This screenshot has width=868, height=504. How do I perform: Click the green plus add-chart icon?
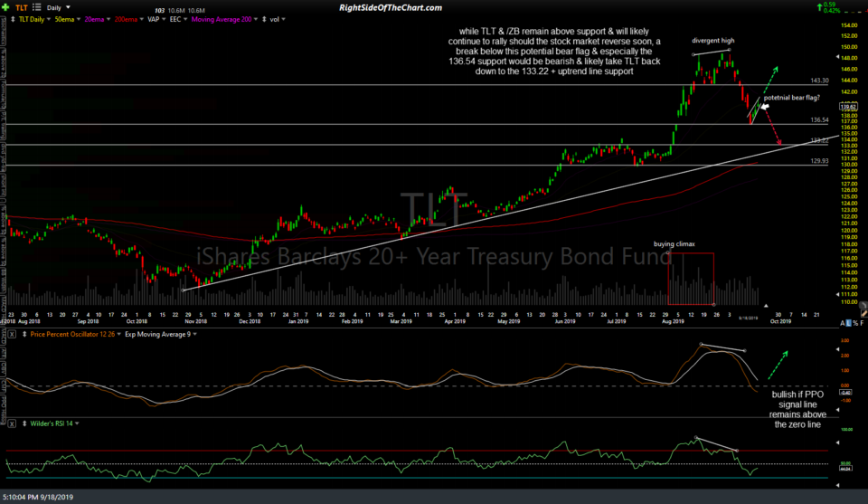pyautogui.click(x=6, y=7)
